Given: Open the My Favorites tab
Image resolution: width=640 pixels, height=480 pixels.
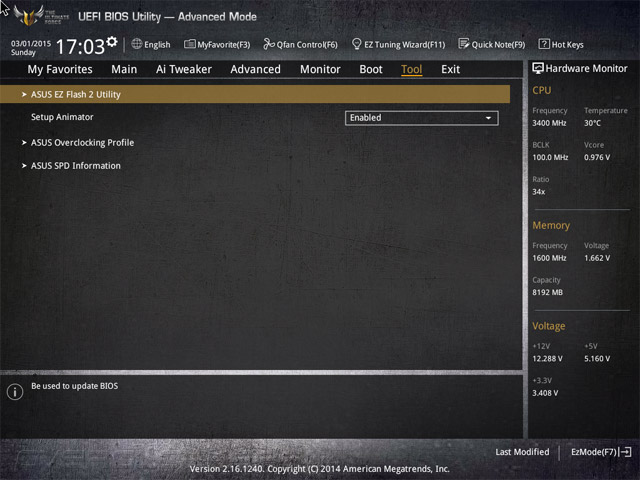Looking at the screenshot, I should [60, 69].
